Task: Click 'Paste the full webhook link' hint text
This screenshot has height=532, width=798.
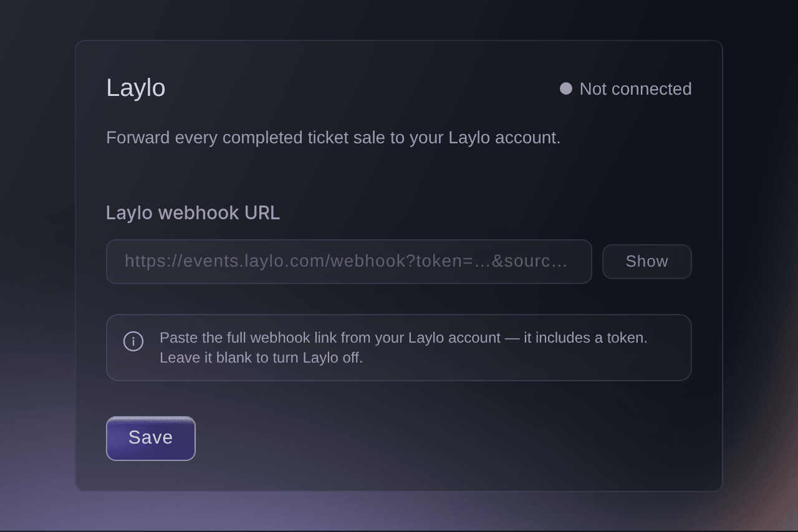Action: pyautogui.click(x=403, y=348)
